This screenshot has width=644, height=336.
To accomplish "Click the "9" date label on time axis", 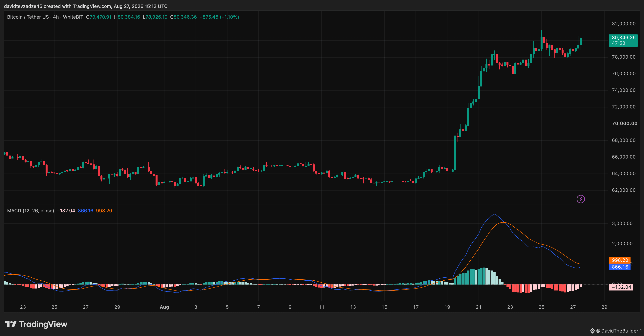I will coord(290,307).
